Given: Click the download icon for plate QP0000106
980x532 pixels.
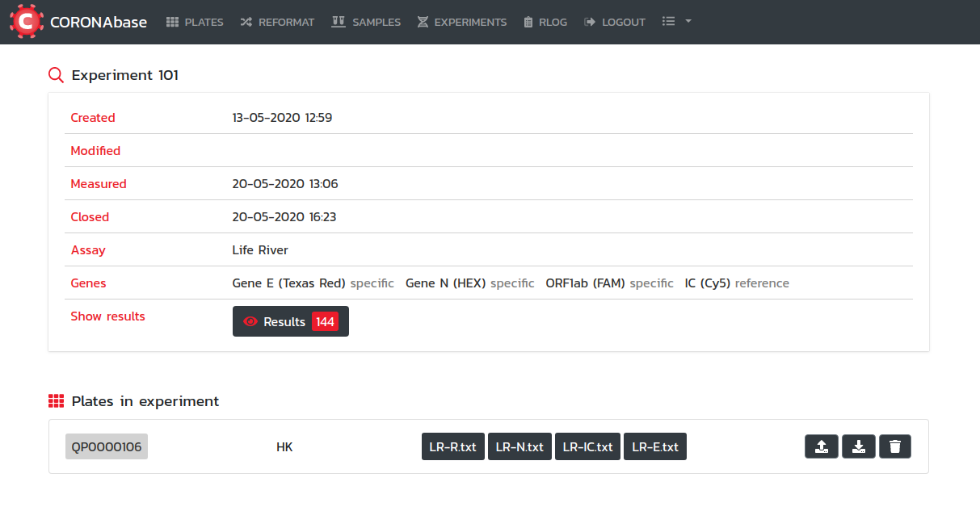Looking at the screenshot, I should [x=858, y=446].
